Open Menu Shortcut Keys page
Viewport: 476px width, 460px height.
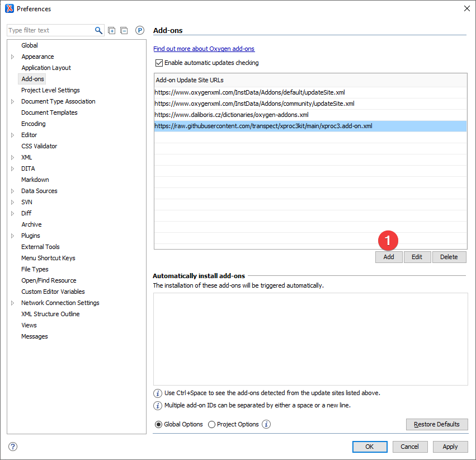(x=48, y=258)
